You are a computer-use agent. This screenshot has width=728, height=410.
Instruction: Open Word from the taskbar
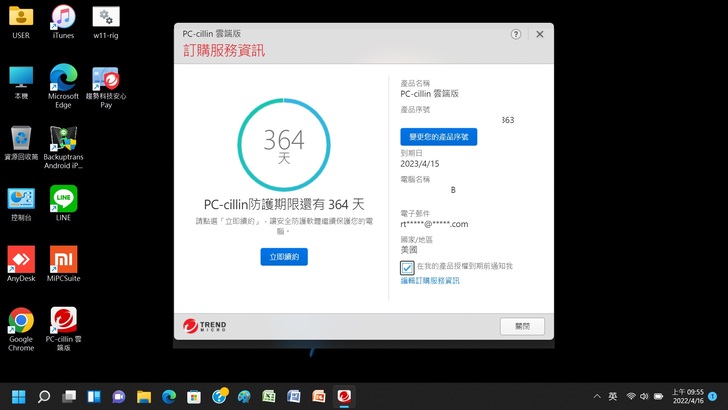pyautogui.click(x=294, y=397)
